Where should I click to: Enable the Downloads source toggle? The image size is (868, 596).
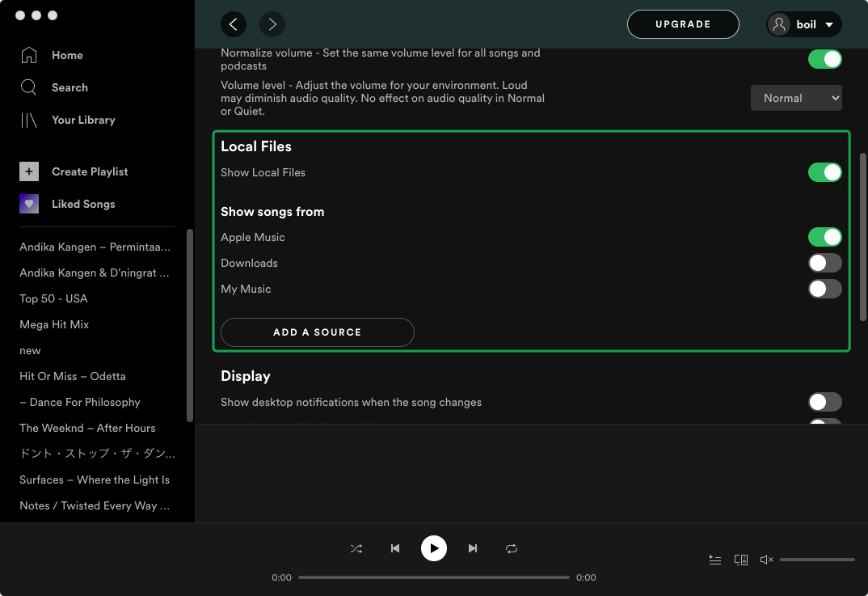825,263
